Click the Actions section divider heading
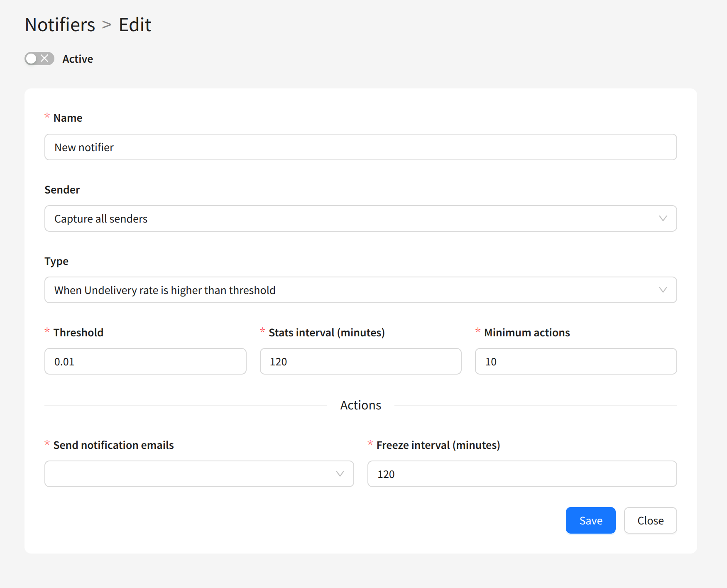This screenshot has height=588, width=727. (360, 405)
